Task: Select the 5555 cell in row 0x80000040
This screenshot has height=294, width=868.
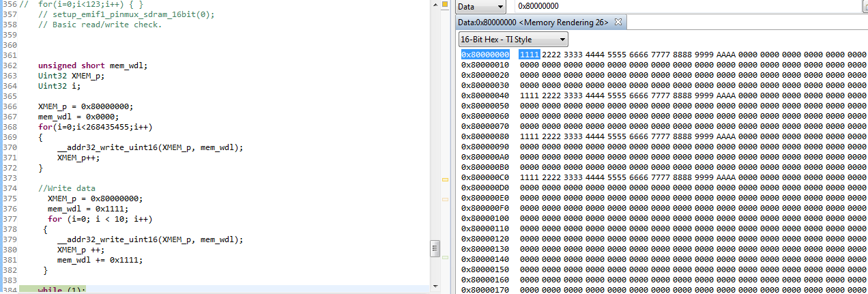Action: [x=617, y=95]
